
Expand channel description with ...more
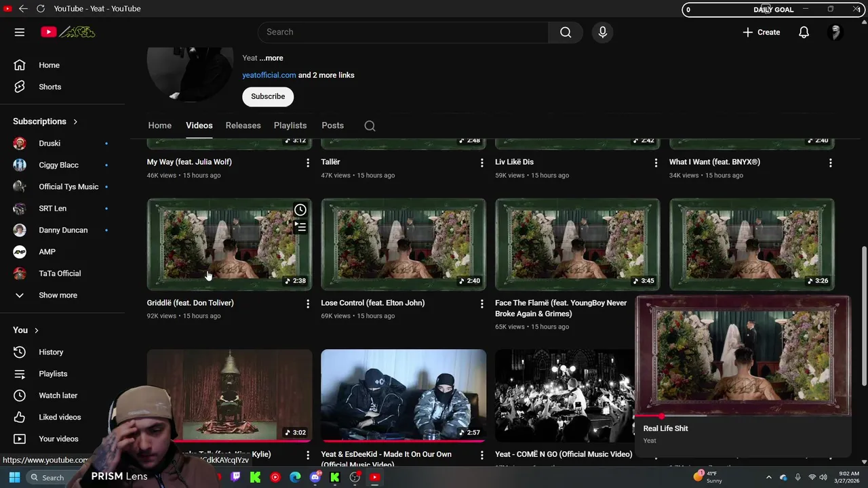click(x=271, y=58)
